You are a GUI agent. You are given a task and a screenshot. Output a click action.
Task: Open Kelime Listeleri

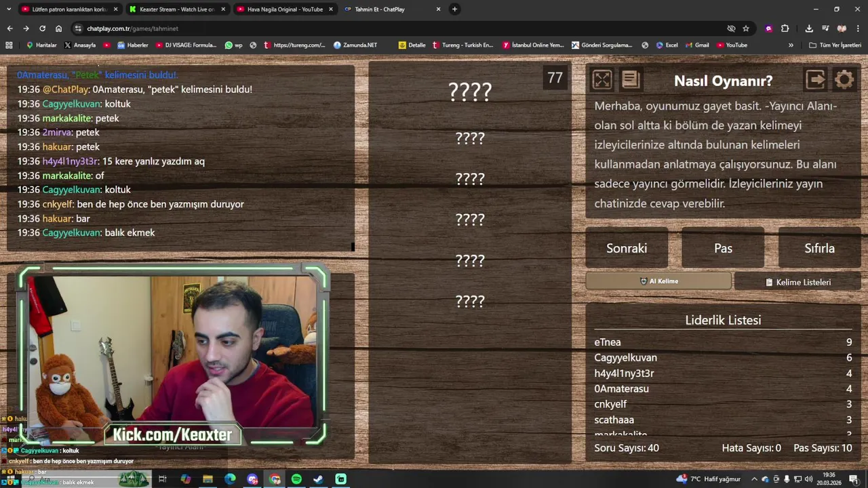(797, 282)
